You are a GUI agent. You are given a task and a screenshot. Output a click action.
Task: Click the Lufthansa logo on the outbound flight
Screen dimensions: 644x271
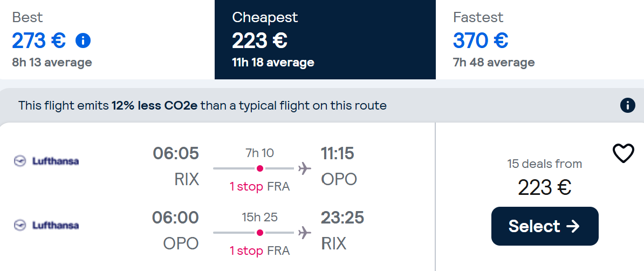[46, 161]
